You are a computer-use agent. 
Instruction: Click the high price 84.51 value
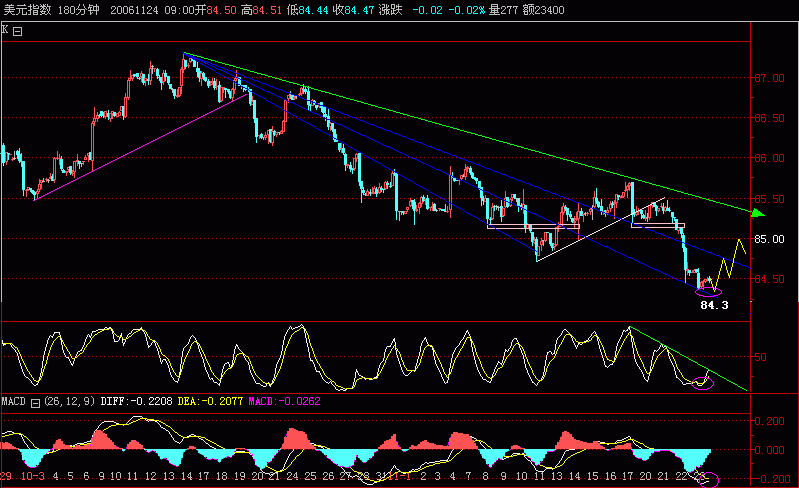click(x=267, y=10)
